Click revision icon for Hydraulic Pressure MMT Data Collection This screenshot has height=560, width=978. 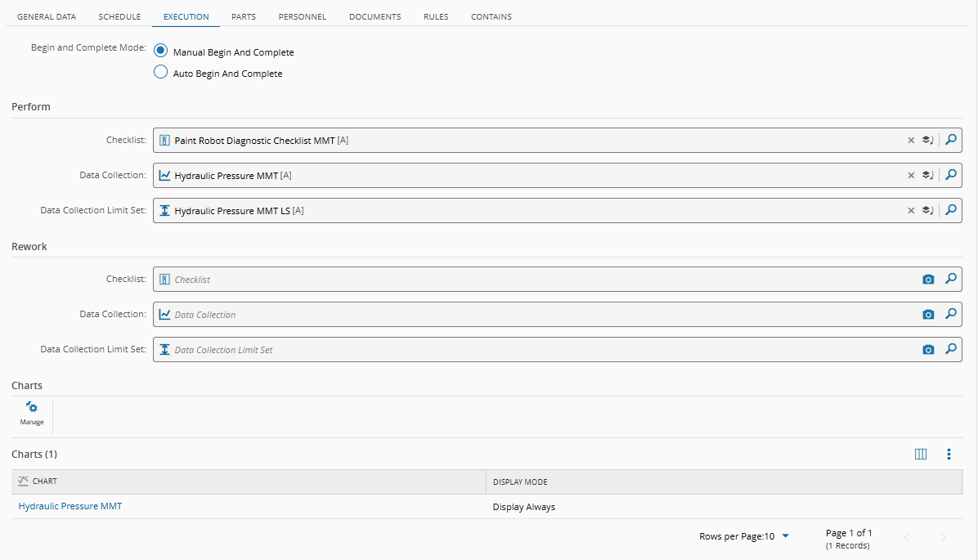click(927, 175)
